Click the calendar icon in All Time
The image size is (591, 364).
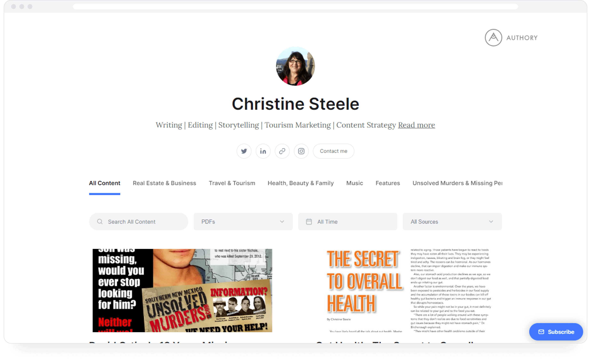309,222
